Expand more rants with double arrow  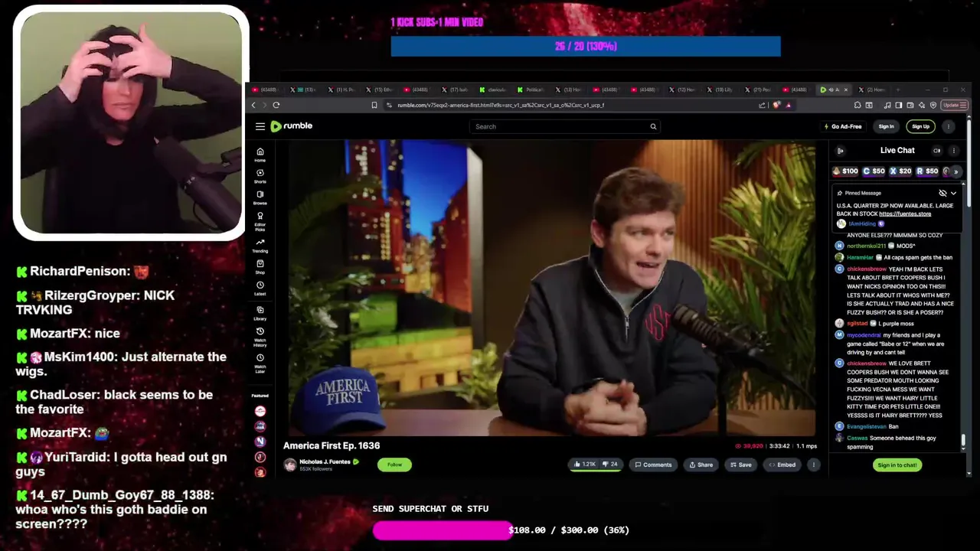click(x=955, y=171)
